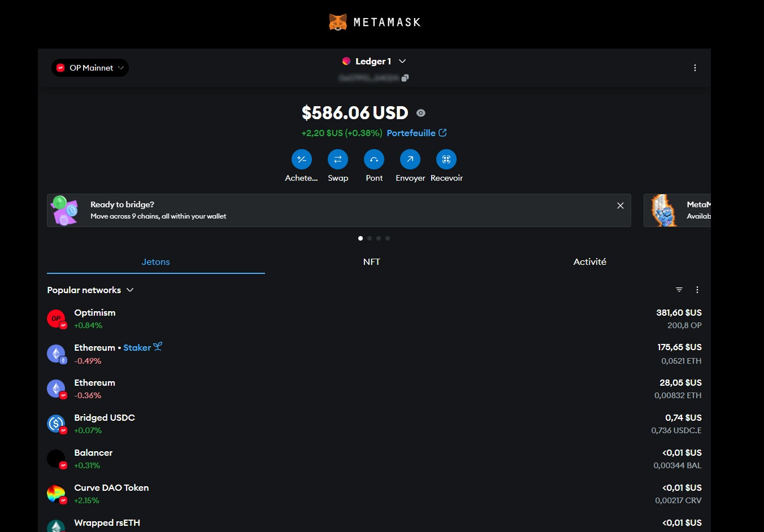
Task: Select the third carousel dot
Action: 379,238
